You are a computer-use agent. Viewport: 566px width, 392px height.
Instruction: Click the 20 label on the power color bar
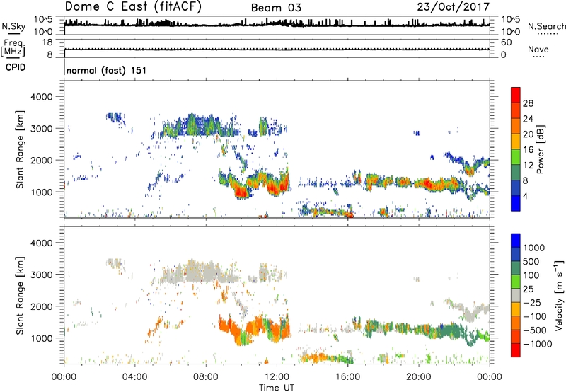[x=528, y=134]
